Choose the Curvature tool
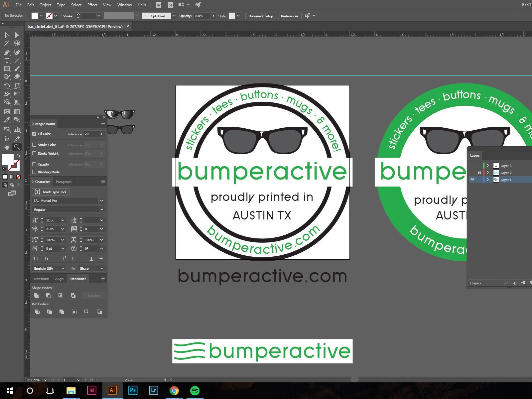 (x=17, y=53)
